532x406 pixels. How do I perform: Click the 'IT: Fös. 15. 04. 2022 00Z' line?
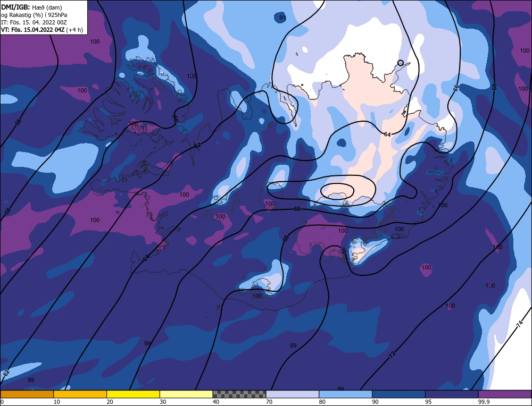coord(34,22)
